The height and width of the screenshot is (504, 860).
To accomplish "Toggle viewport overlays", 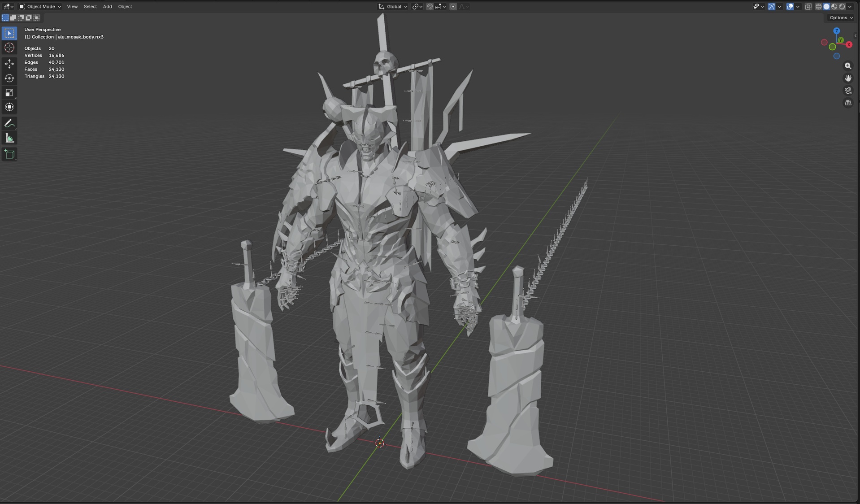I will (x=790, y=7).
